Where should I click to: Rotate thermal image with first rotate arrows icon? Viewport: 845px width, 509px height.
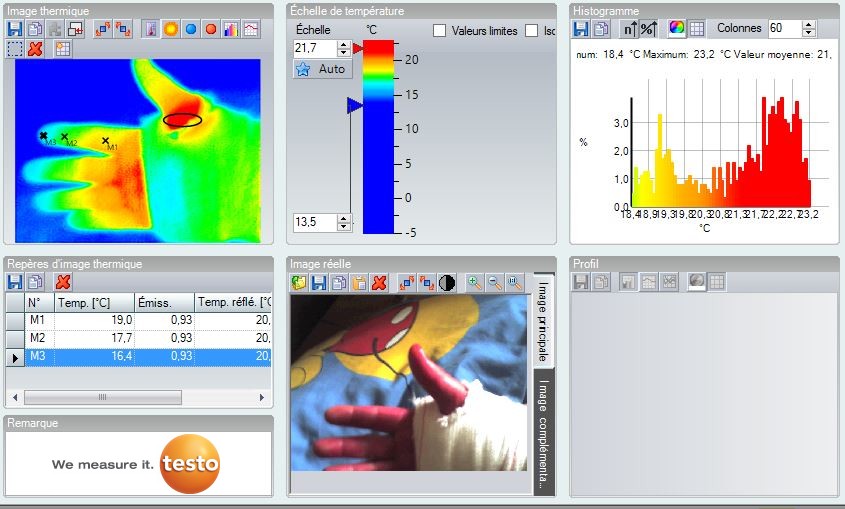tap(102, 29)
